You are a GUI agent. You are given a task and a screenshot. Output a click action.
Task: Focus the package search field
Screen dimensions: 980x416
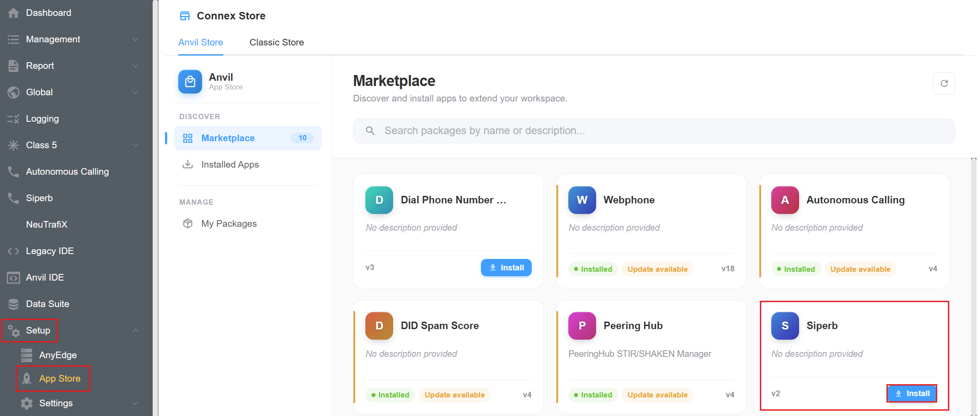(654, 131)
